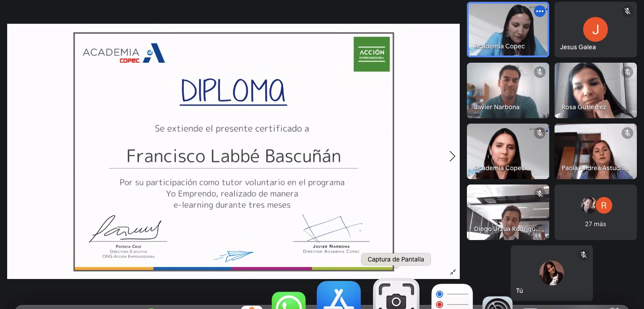Open WhatsApp from the dock

pyautogui.click(x=288, y=300)
